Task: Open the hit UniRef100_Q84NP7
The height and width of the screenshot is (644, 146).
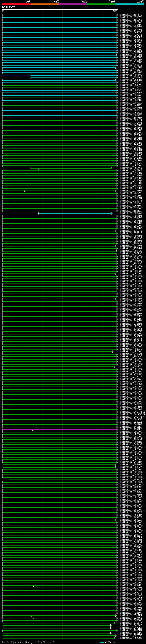Action: [131, 37]
